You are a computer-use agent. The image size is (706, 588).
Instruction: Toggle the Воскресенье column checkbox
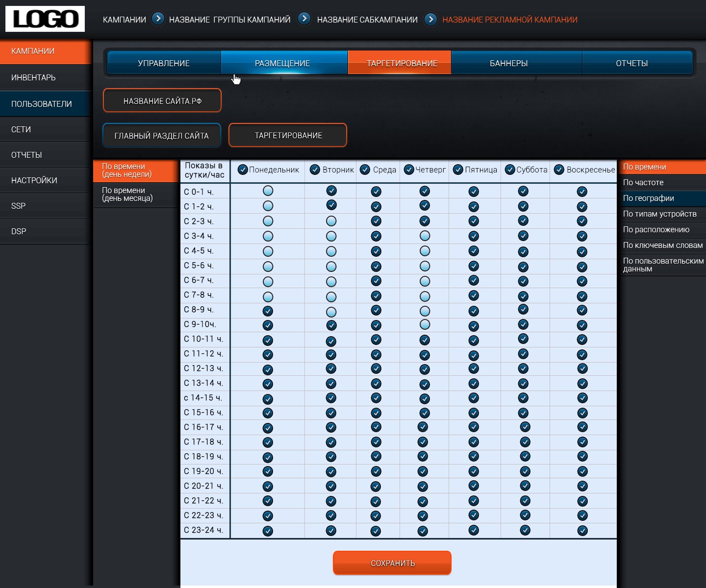pyautogui.click(x=559, y=170)
